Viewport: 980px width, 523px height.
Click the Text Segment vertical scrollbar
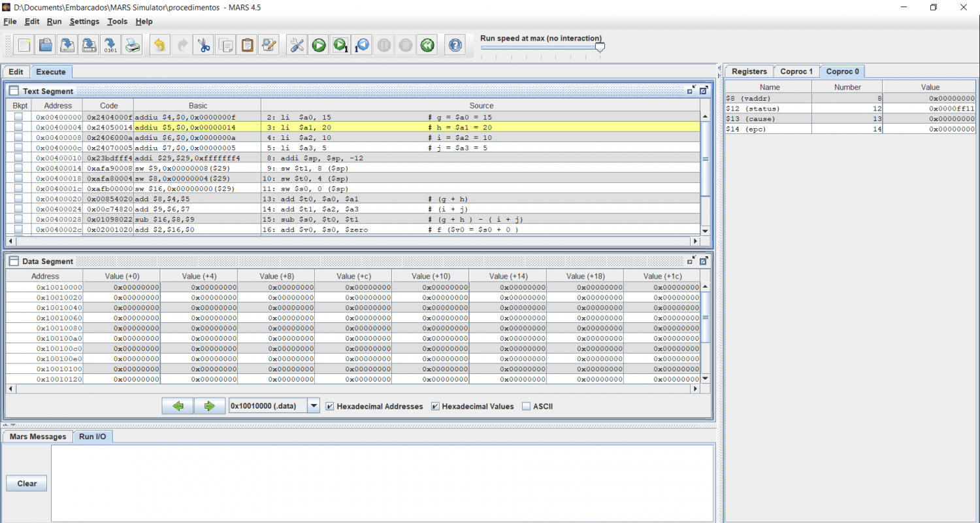[705, 173]
